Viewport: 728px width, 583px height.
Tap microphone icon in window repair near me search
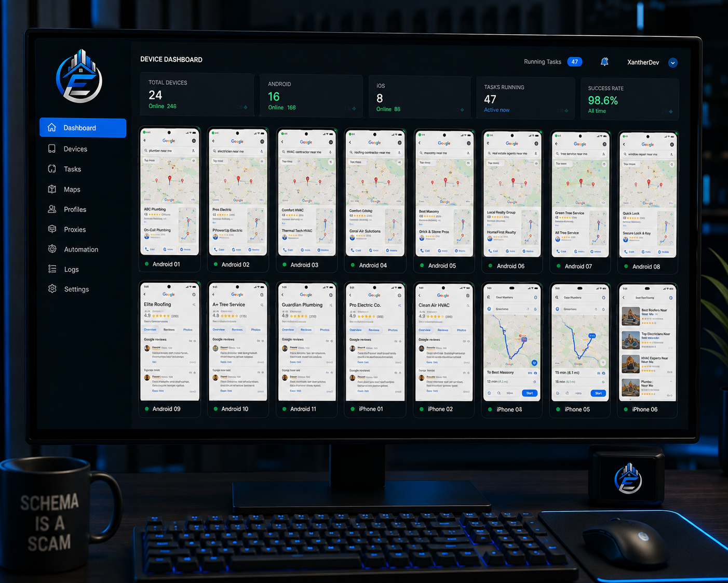pos(671,154)
